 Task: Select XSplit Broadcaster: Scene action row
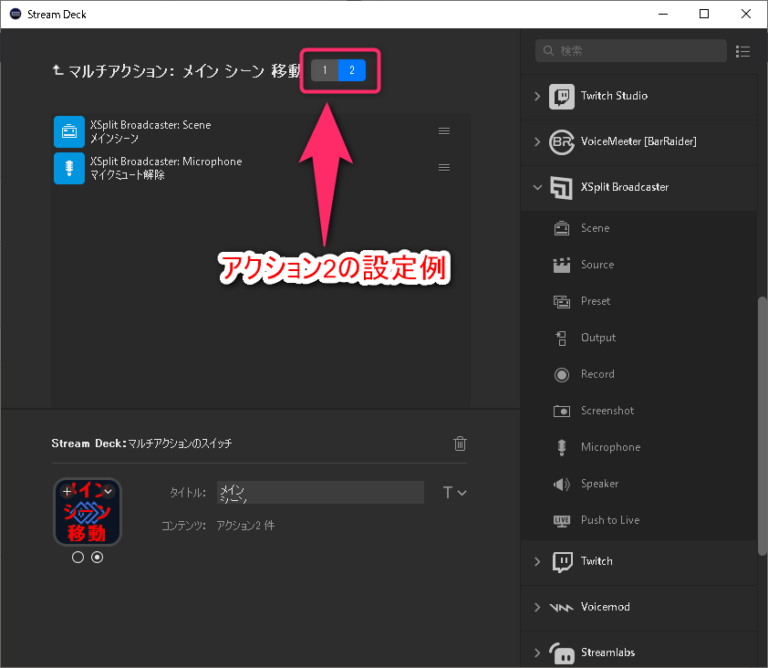(x=240, y=131)
